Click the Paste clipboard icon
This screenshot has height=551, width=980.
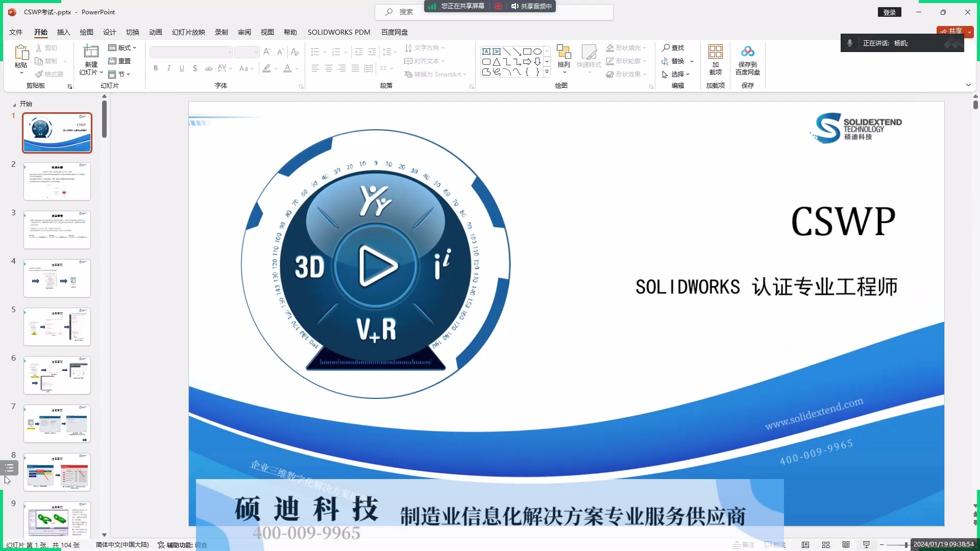21,52
